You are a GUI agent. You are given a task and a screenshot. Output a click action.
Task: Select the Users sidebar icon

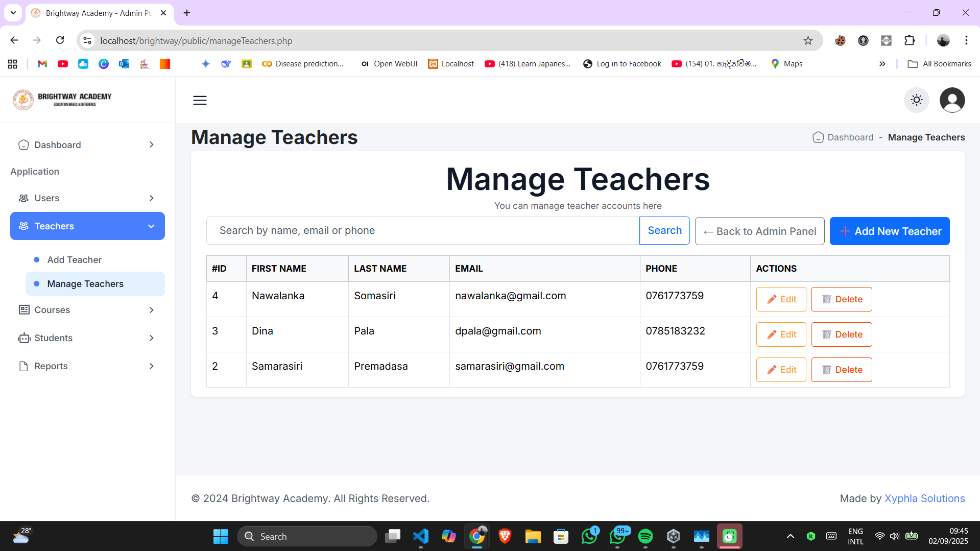pyautogui.click(x=23, y=198)
